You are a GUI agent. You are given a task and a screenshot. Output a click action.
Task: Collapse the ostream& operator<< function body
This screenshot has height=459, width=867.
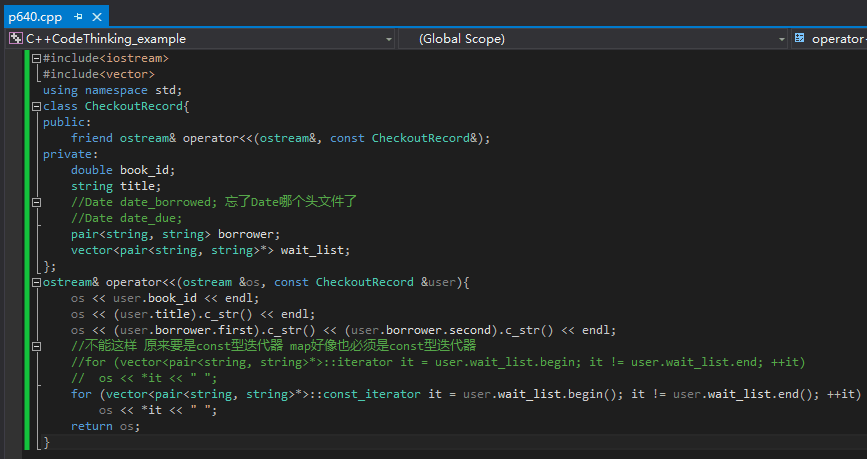click(x=37, y=282)
